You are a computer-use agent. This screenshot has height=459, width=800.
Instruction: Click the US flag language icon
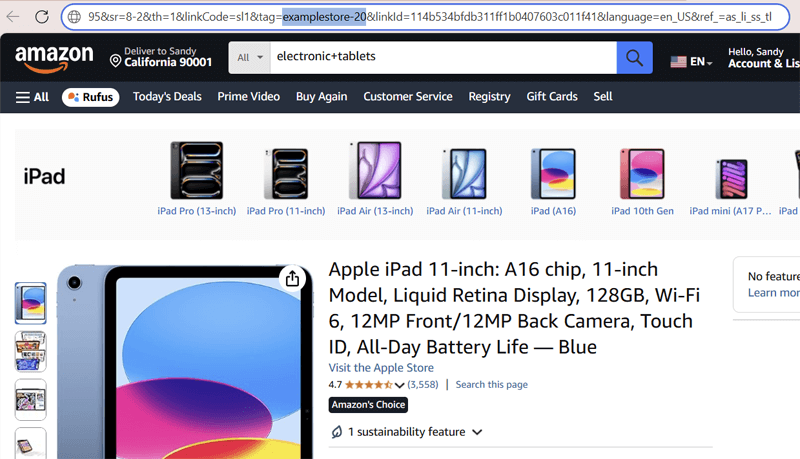coord(678,62)
